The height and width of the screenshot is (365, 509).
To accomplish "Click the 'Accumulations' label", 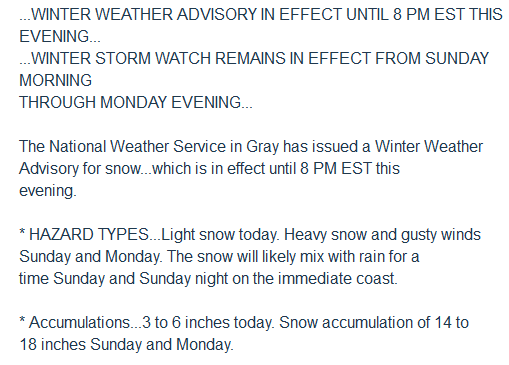I will 79,323.
